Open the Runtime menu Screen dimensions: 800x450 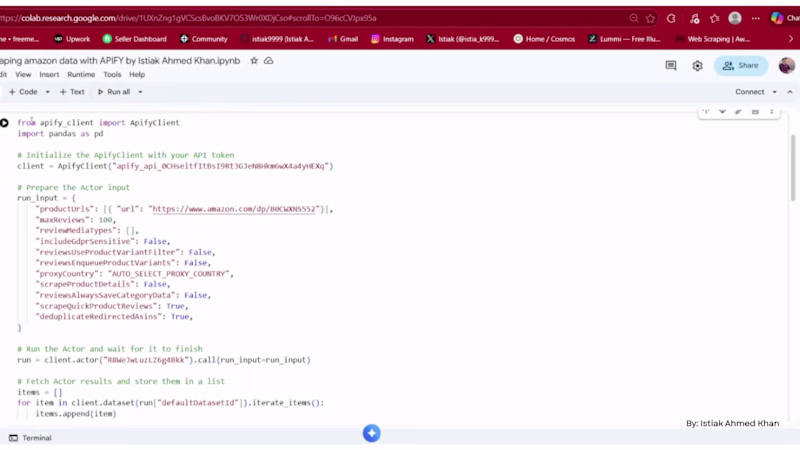click(x=81, y=74)
